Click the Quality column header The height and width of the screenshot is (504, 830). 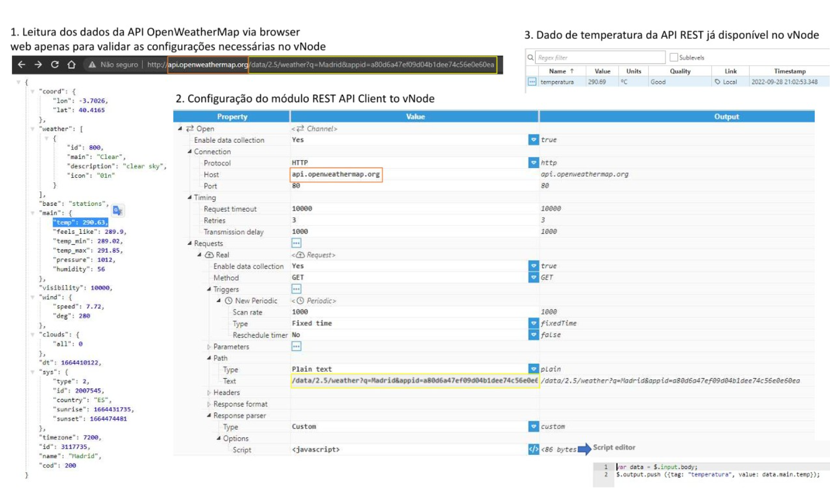[x=680, y=71]
